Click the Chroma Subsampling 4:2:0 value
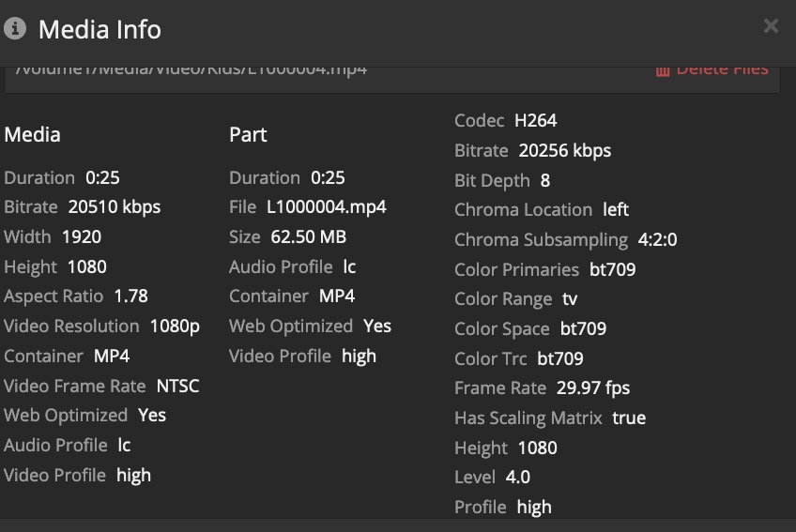This screenshot has height=532, width=796. (x=657, y=239)
